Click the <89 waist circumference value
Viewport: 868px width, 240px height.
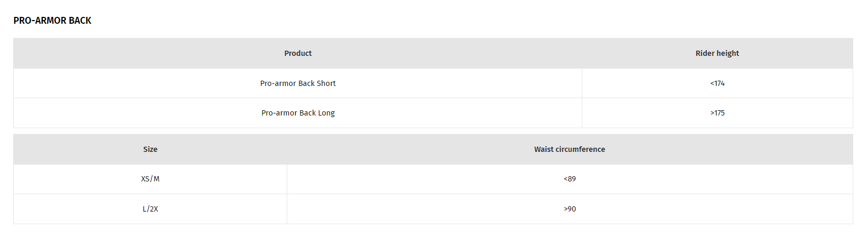pyautogui.click(x=570, y=179)
